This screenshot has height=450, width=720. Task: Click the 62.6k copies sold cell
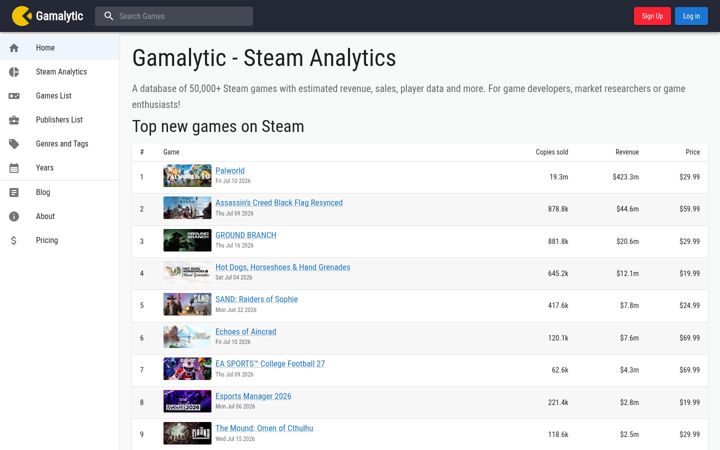pyautogui.click(x=560, y=370)
